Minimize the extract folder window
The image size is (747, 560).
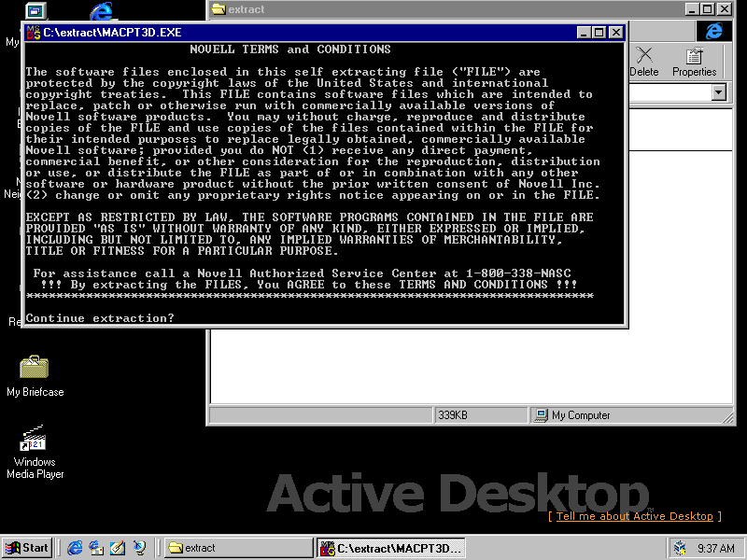[692, 9]
